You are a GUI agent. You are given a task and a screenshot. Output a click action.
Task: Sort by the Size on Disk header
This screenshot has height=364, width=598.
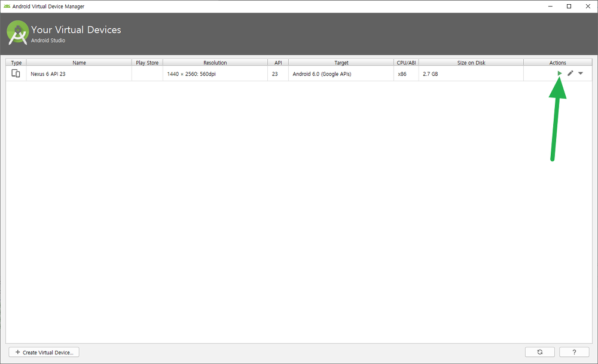(471, 63)
